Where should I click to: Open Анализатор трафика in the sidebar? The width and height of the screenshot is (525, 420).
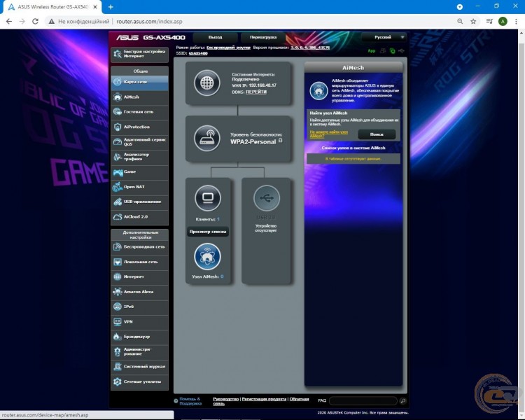[x=139, y=157]
